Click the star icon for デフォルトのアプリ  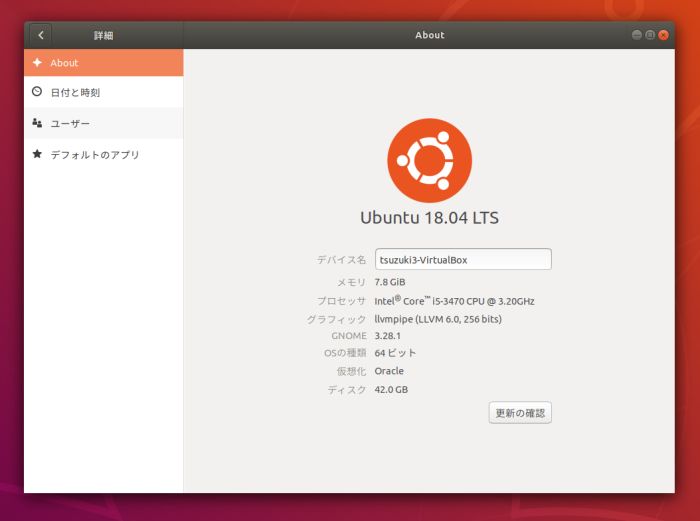tap(37, 154)
